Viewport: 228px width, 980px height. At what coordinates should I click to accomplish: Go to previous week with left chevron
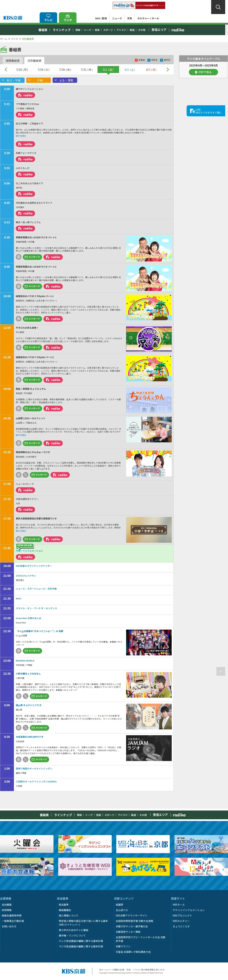coord(6,70)
